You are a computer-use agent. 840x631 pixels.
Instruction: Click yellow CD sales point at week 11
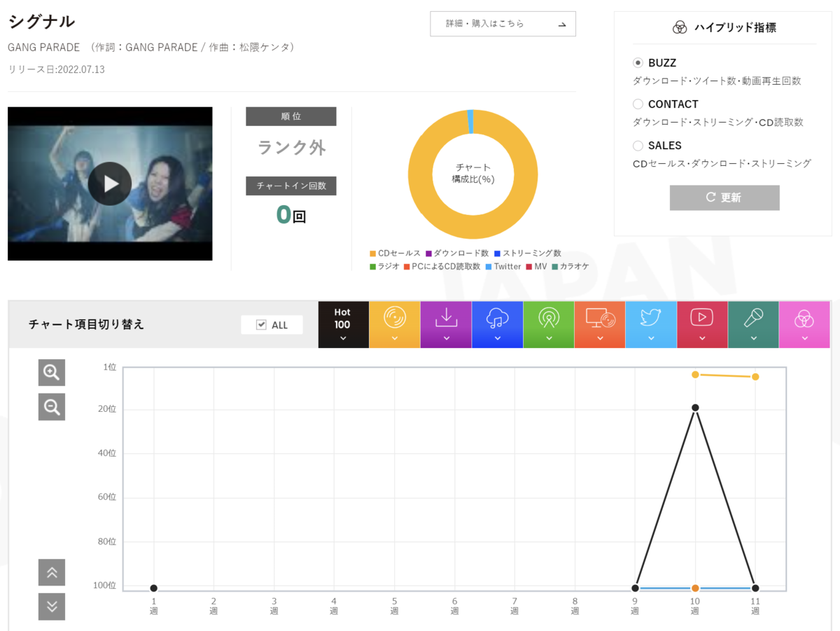pyautogui.click(x=755, y=377)
